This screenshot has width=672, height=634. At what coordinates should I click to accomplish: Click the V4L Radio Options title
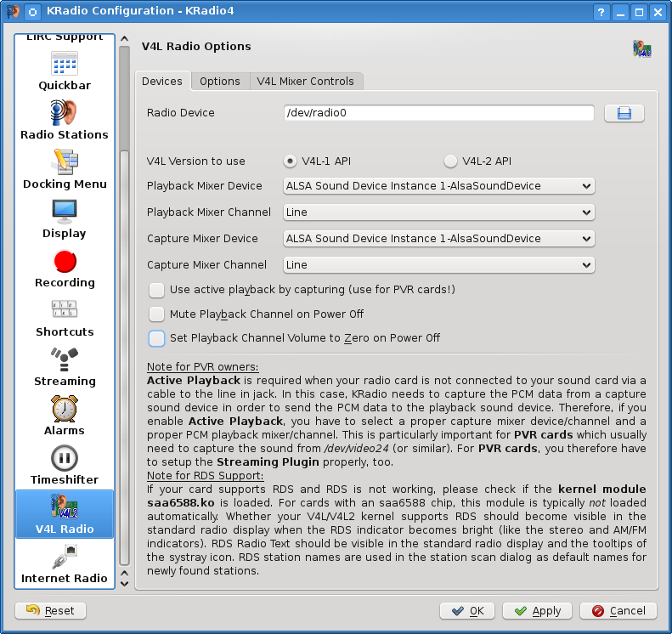pos(196,46)
